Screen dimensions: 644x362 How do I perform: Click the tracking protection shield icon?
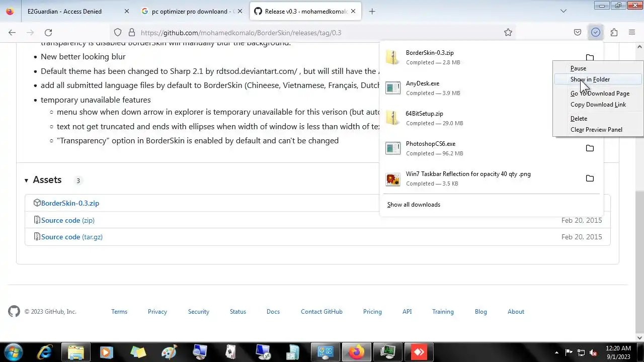118,32
